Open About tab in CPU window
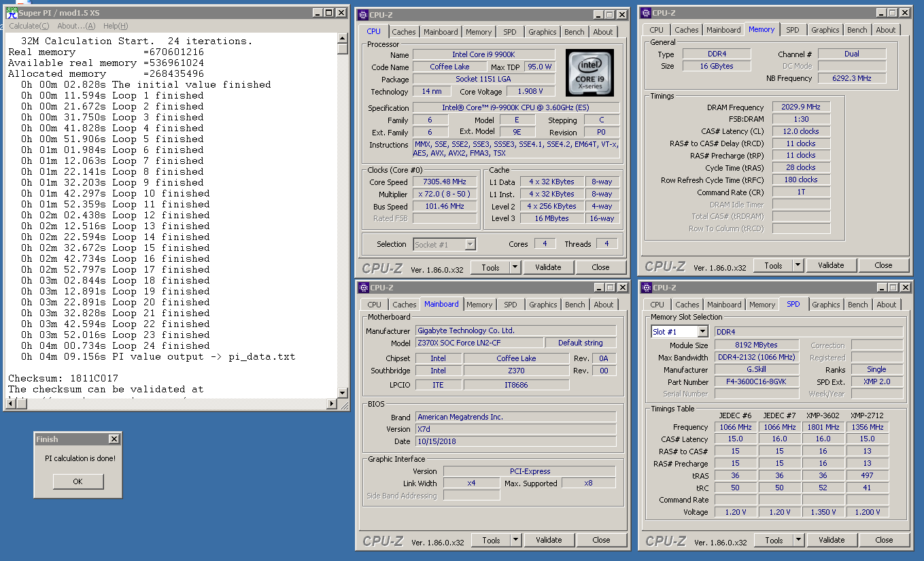Screen dimensions: 924x561 (603, 32)
